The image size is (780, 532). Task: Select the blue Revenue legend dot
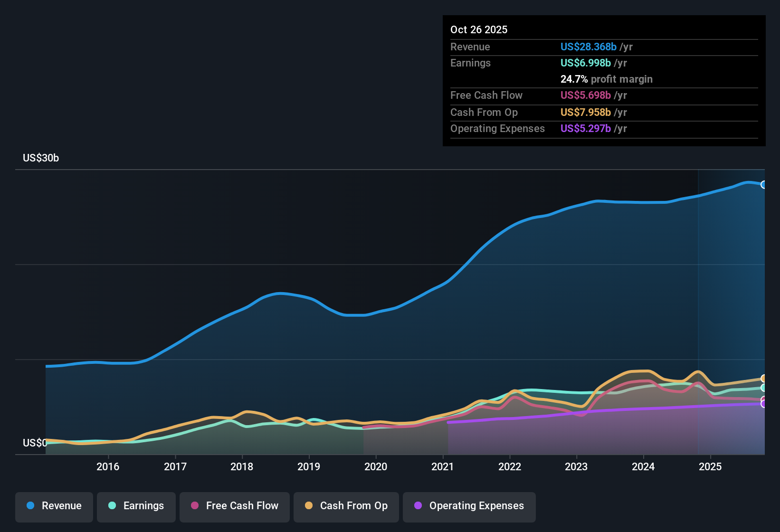(29, 506)
